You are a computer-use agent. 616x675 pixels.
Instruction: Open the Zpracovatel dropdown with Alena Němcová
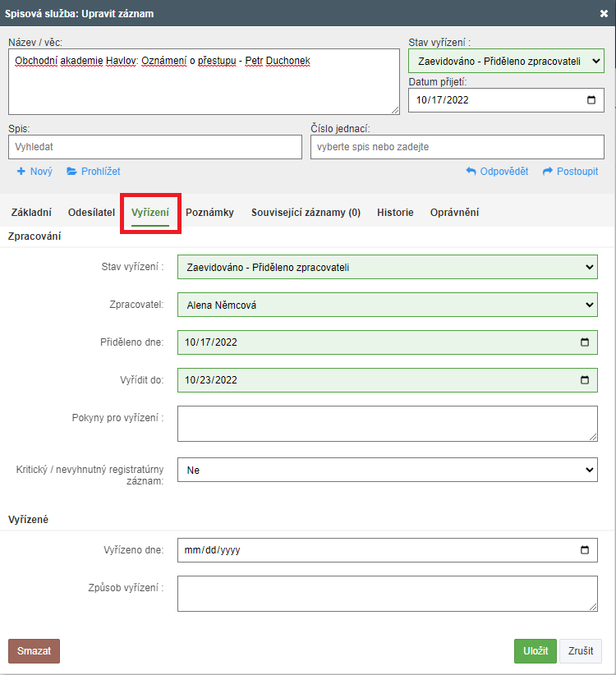tap(388, 305)
